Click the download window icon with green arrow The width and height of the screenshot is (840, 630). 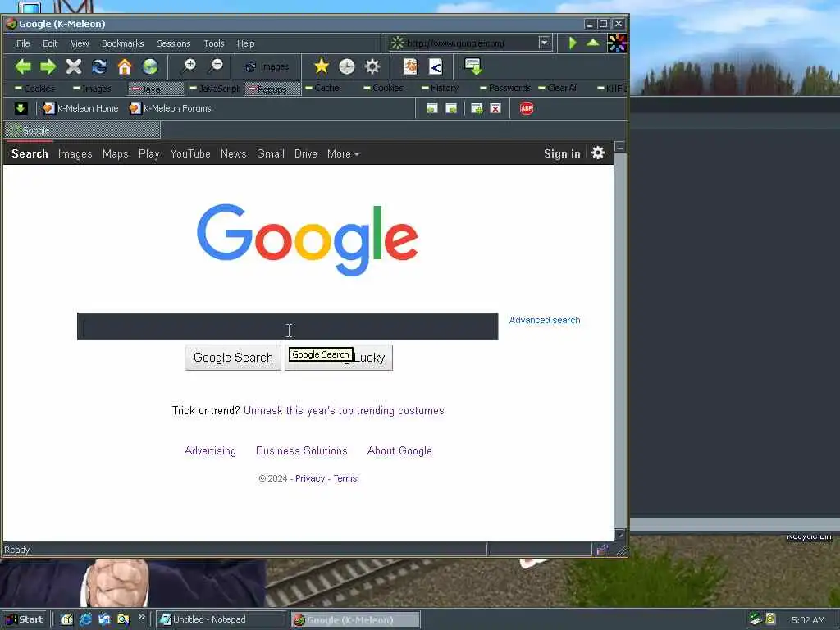(x=473, y=66)
